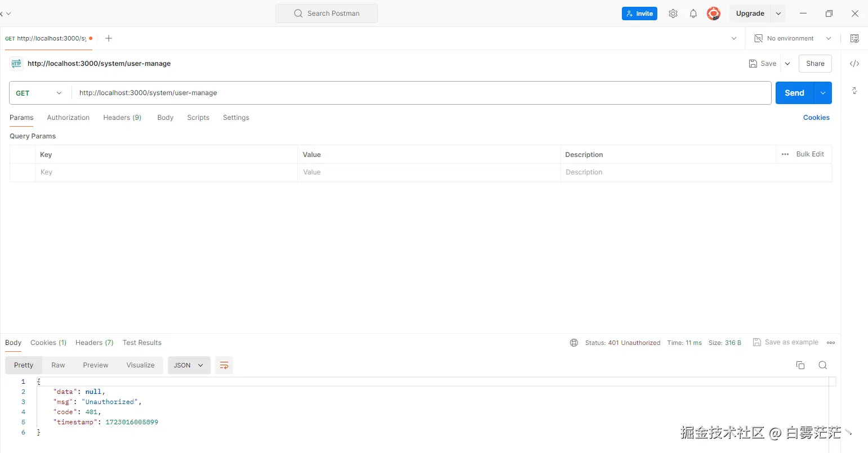
Task: Select the response Cookies (1) tab
Action: click(48, 343)
